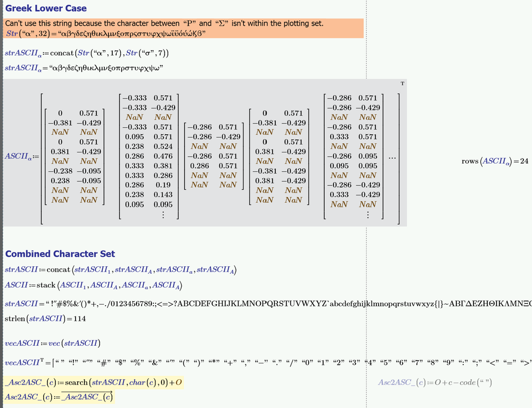The image size is (532, 408).
Task: Click the second nested matrix's vertical ellipsis
Action: [x=163, y=215]
